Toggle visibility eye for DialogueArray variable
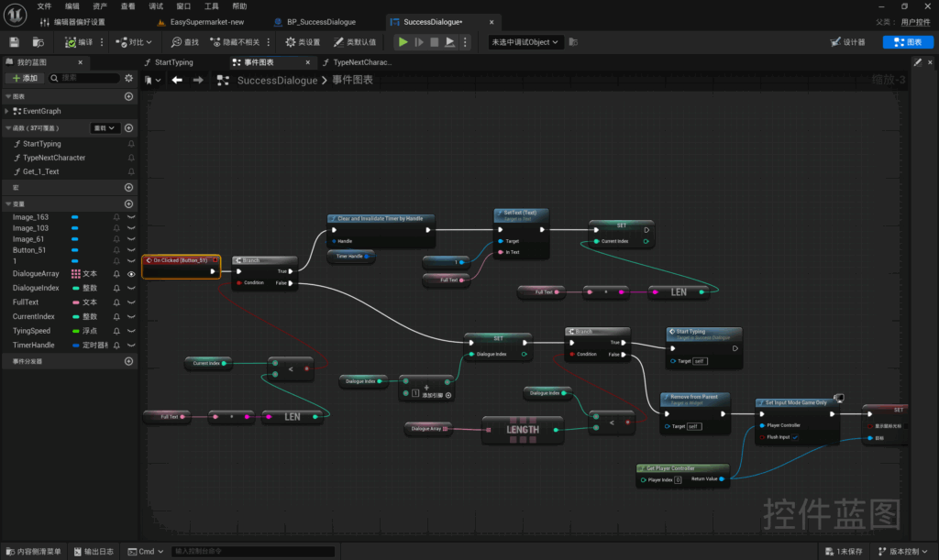Screen dimensions: 939x560 coord(131,274)
